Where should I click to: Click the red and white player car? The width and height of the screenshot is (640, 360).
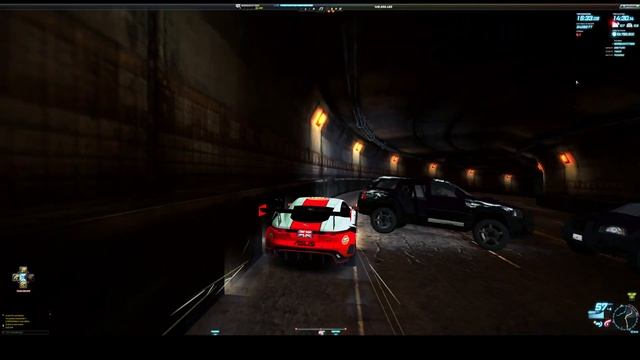(x=311, y=230)
